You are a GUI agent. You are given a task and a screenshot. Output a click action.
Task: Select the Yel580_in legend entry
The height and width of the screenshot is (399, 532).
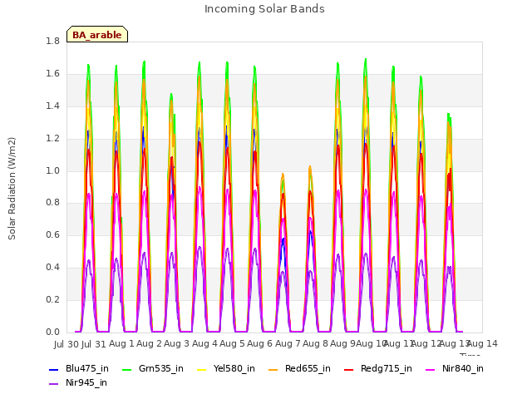(x=226, y=368)
